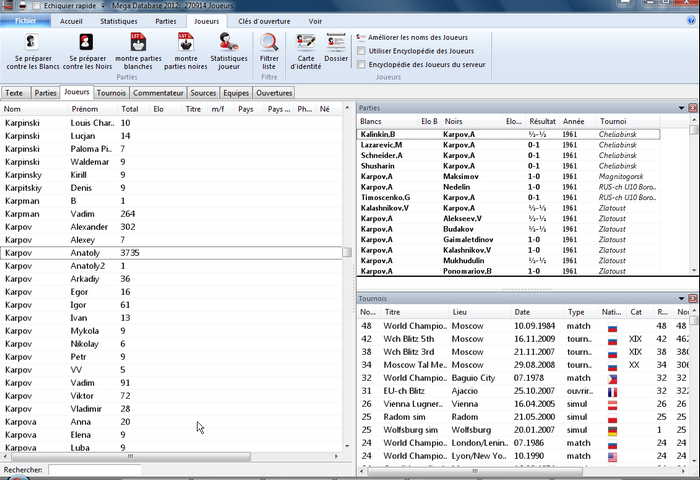Screen dimensions: 700x480
Task: Enable Utiliser Encyclopédie des Joueurs
Action: click(361, 51)
